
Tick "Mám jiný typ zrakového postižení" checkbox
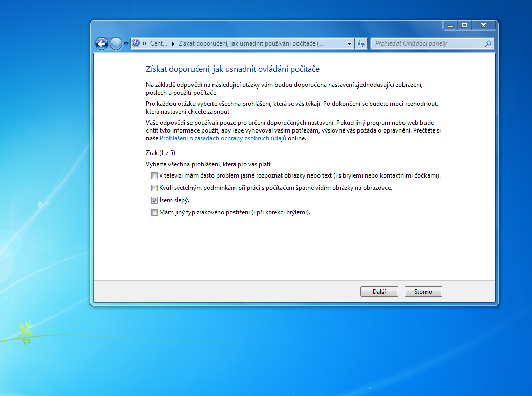click(x=154, y=212)
